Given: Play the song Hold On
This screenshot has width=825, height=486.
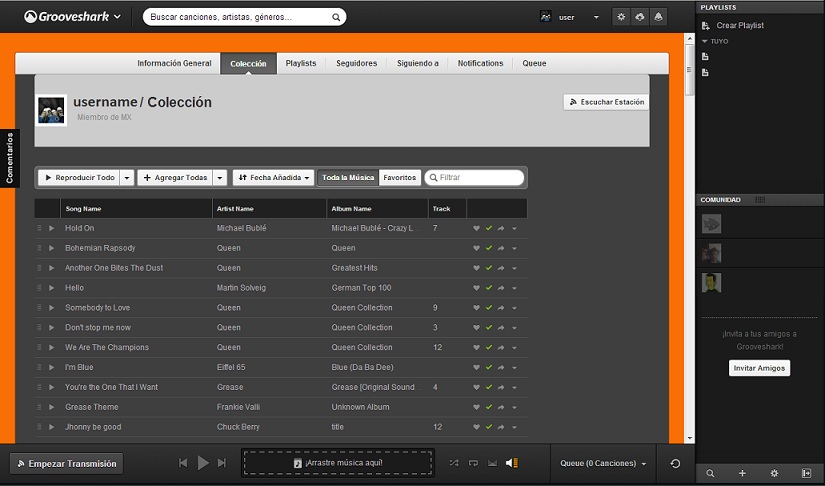Looking at the screenshot, I should pyautogui.click(x=52, y=228).
